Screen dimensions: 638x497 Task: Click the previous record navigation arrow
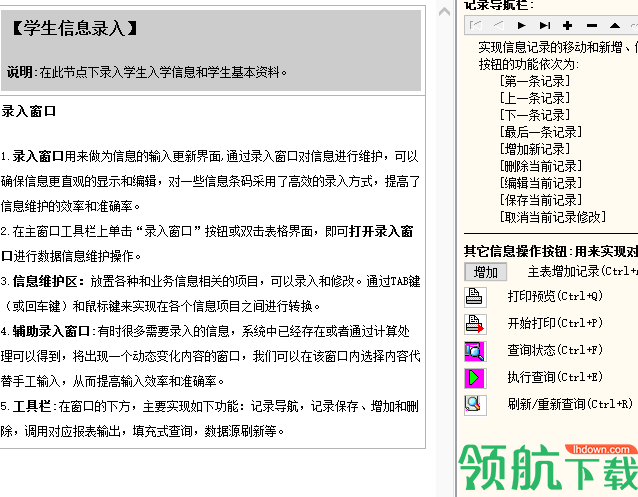coord(498,26)
